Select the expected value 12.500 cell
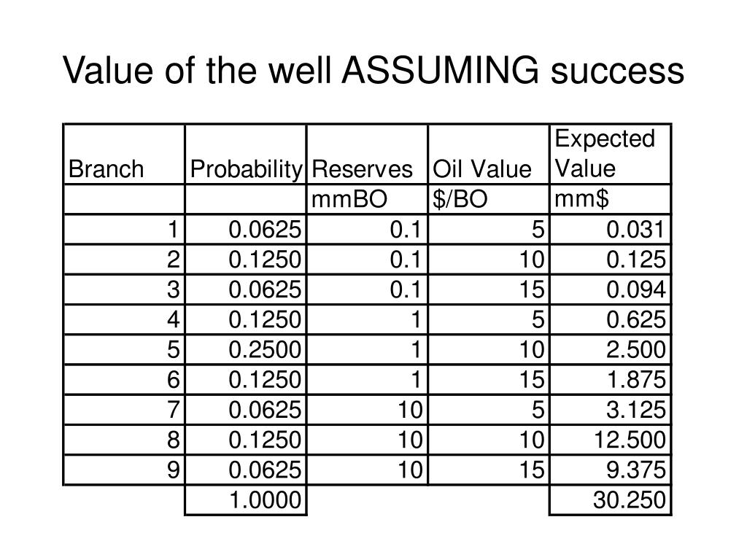Image resolution: width=747 pixels, height=560 pixels. tap(611, 440)
